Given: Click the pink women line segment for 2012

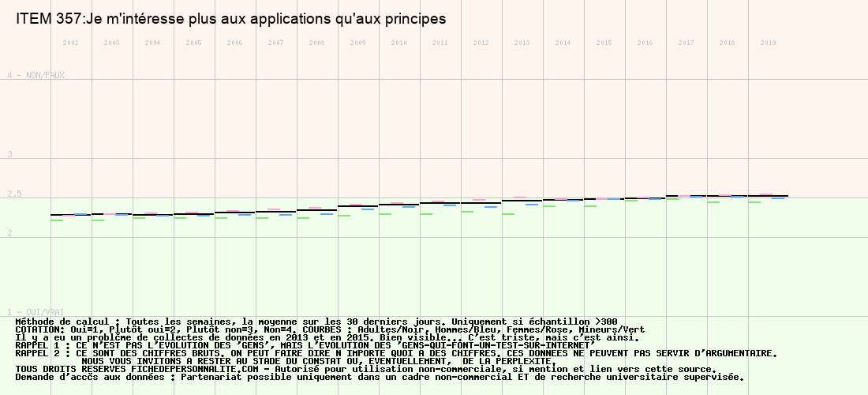Looking at the screenshot, I should pyautogui.click(x=479, y=199).
